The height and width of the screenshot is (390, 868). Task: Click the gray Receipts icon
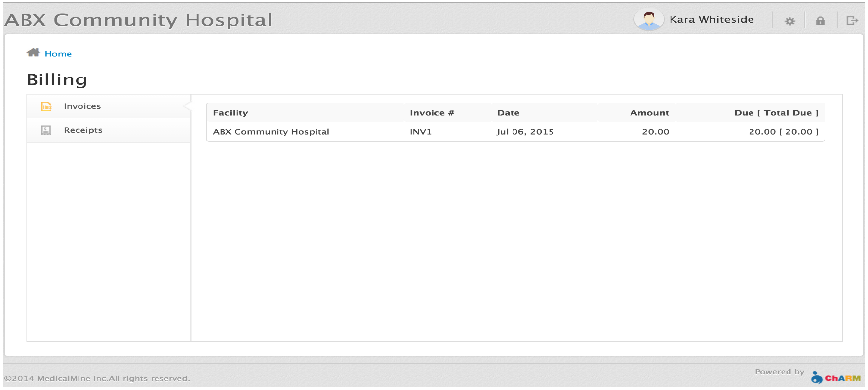[x=46, y=130]
